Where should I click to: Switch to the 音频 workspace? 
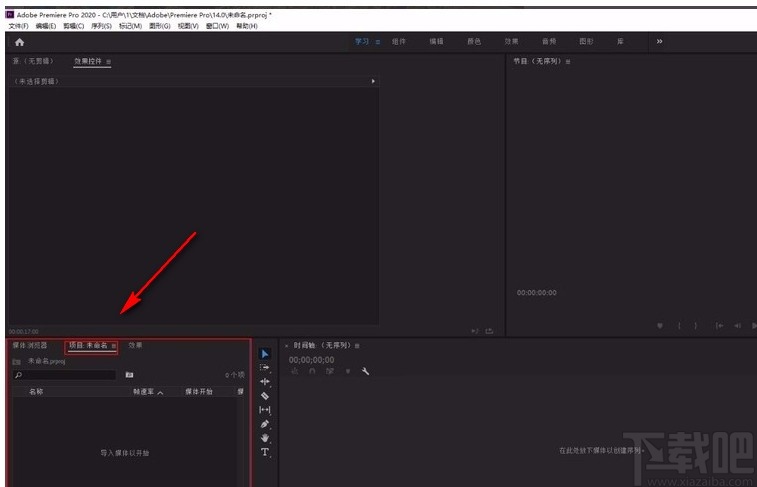[x=549, y=42]
